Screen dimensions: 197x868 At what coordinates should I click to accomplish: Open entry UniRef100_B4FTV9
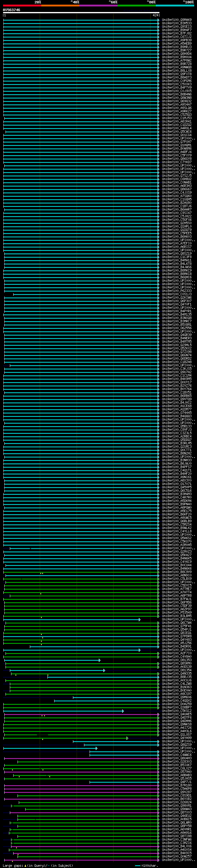[x=176, y=88]
